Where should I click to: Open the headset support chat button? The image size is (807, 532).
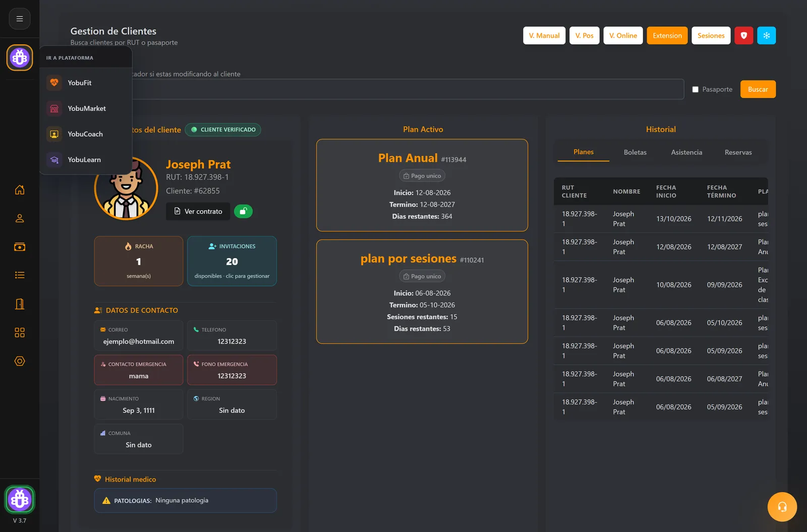(x=782, y=507)
